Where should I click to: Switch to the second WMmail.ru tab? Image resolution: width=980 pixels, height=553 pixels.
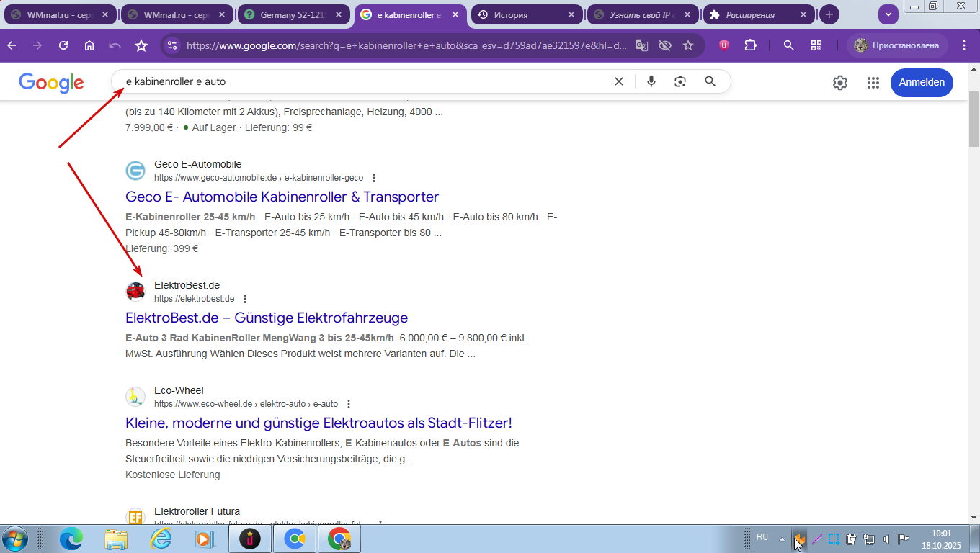tap(177, 14)
